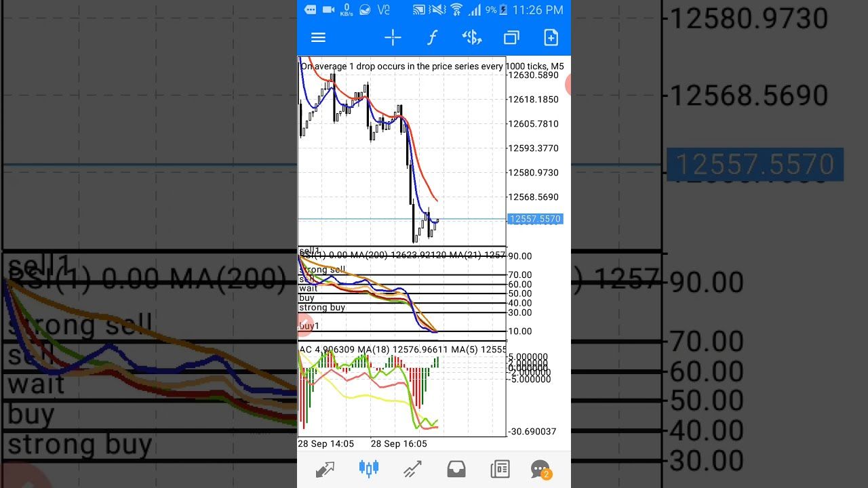
Task: Open Messages chat with notification badge
Action: coord(540,469)
